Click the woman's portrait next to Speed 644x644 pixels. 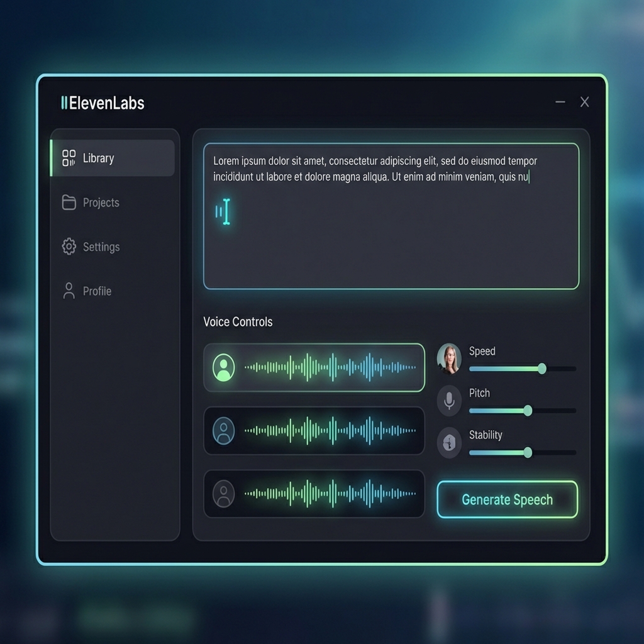(449, 358)
